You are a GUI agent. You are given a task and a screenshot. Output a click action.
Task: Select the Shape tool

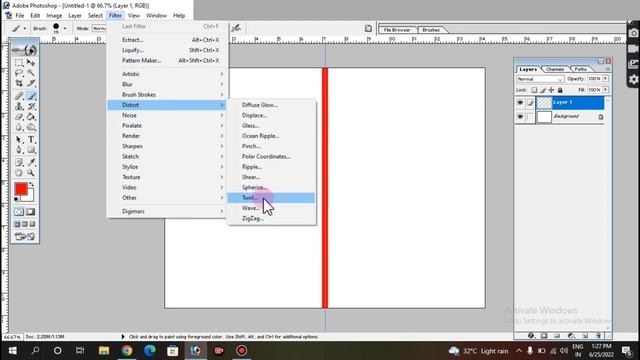pyautogui.click(x=31, y=150)
